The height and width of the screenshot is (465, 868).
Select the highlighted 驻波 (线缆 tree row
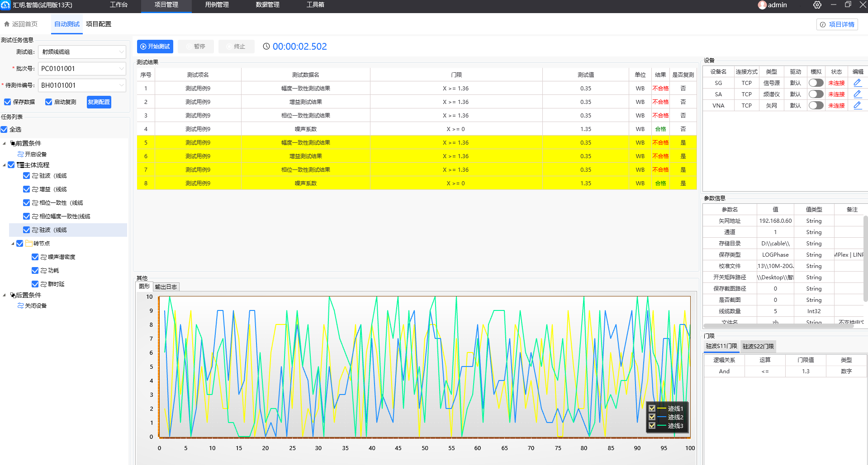click(68, 230)
